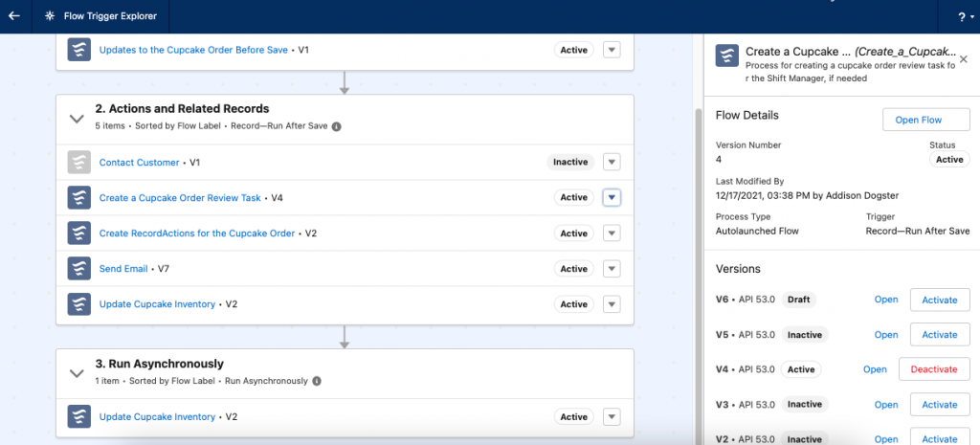Open dropdown for Create RecordActions for the Cupcake Order
This screenshot has height=445, width=980.
click(x=612, y=234)
